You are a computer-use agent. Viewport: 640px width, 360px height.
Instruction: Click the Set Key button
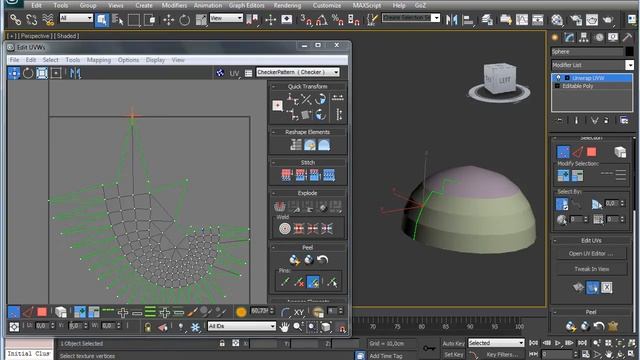(453, 355)
